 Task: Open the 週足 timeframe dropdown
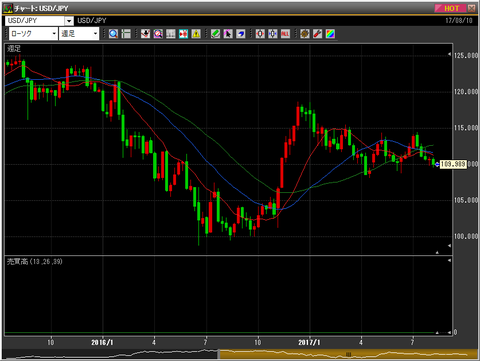coord(79,34)
